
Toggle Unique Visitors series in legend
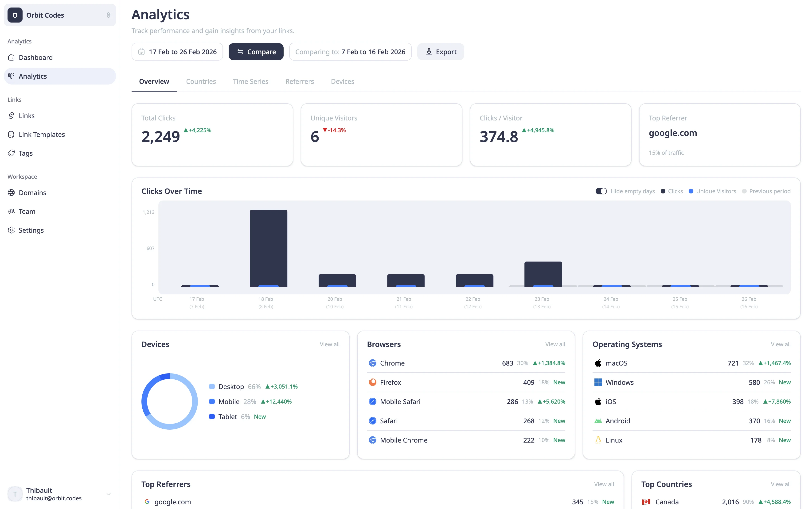[712, 191]
